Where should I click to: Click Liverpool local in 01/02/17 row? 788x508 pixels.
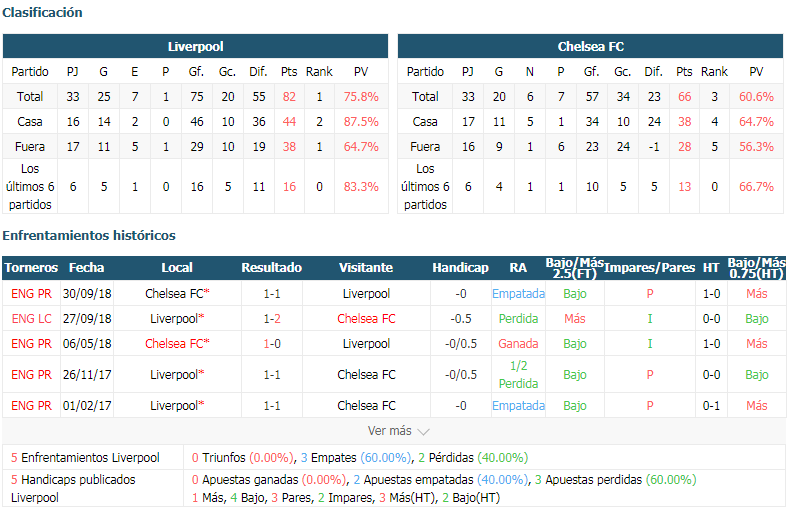tap(177, 405)
